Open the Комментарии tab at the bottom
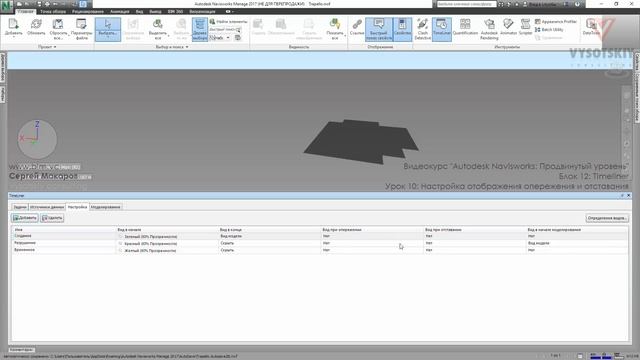The width and height of the screenshot is (640, 360). [x=21, y=350]
